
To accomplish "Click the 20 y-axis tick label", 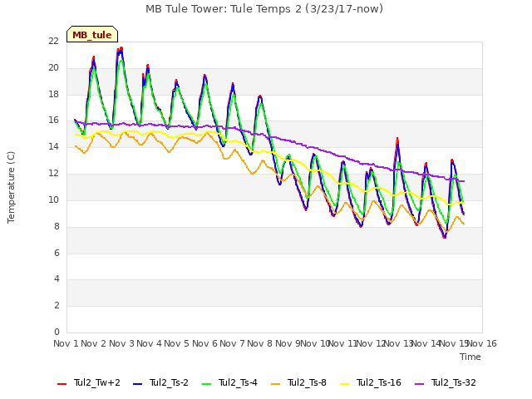I will (53, 68).
